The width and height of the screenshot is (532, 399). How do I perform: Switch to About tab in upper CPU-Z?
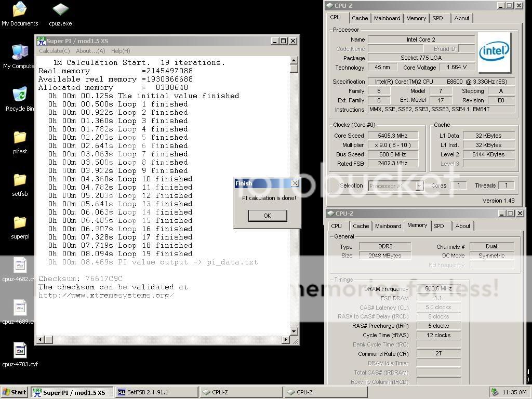[462, 18]
